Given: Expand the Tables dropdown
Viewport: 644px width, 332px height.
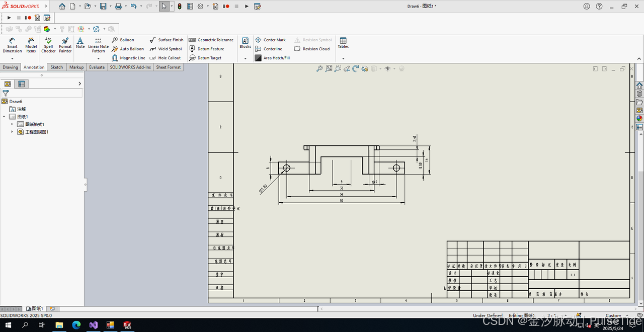Looking at the screenshot, I should (343, 58).
